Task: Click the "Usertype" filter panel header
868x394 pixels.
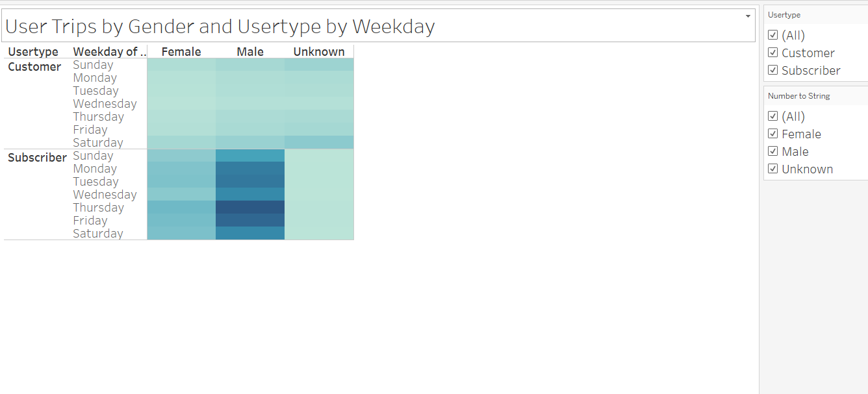Action: (782, 14)
